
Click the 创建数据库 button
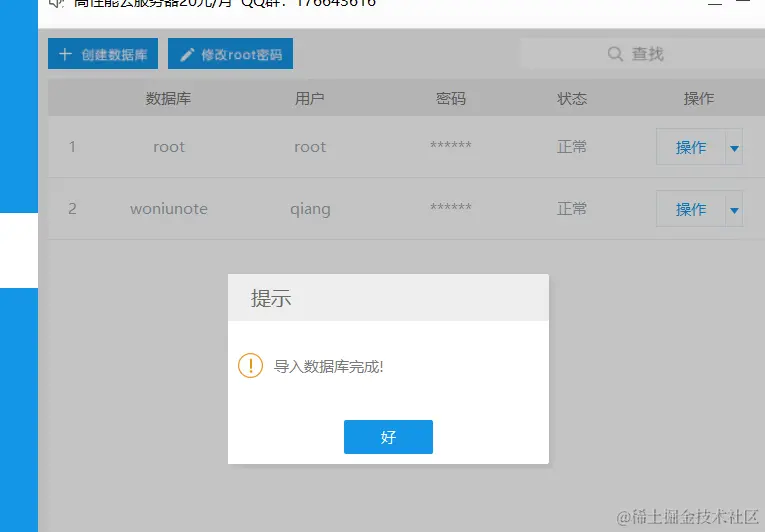pos(103,54)
